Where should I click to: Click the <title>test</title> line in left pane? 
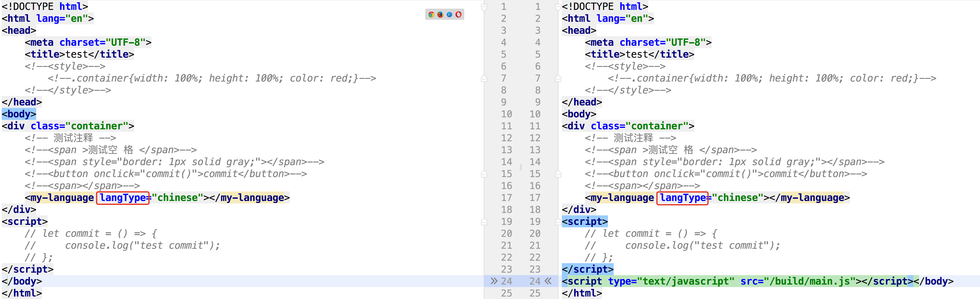tap(79, 54)
